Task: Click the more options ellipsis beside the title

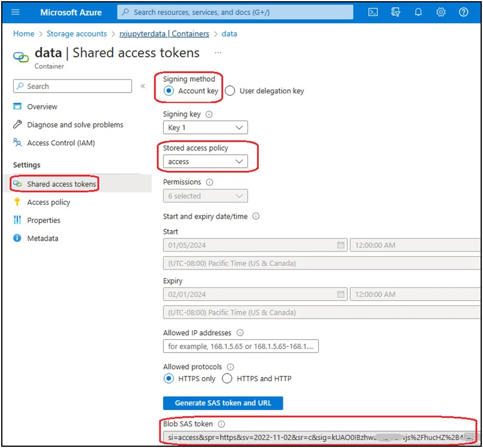Action: pyautogui.click(x=218, y=53)
